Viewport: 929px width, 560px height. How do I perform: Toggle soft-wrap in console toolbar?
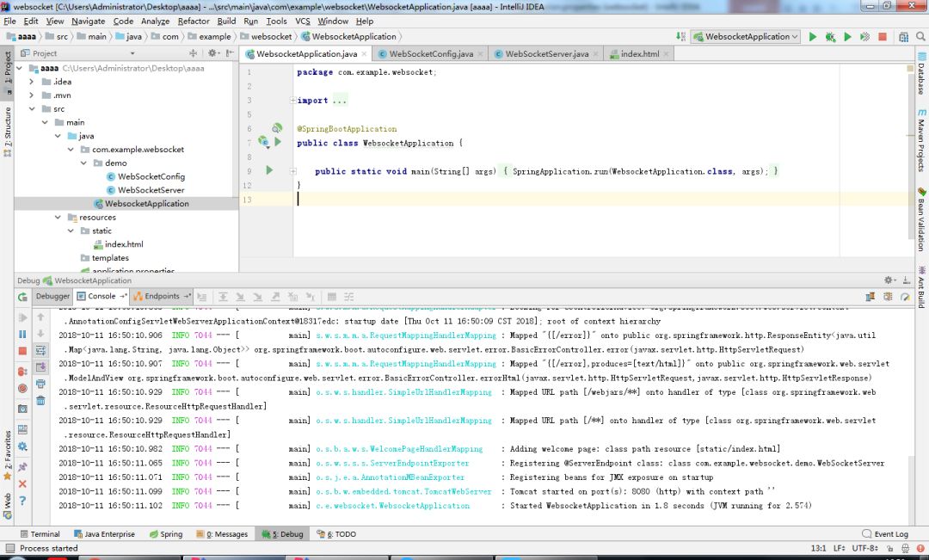40,350
